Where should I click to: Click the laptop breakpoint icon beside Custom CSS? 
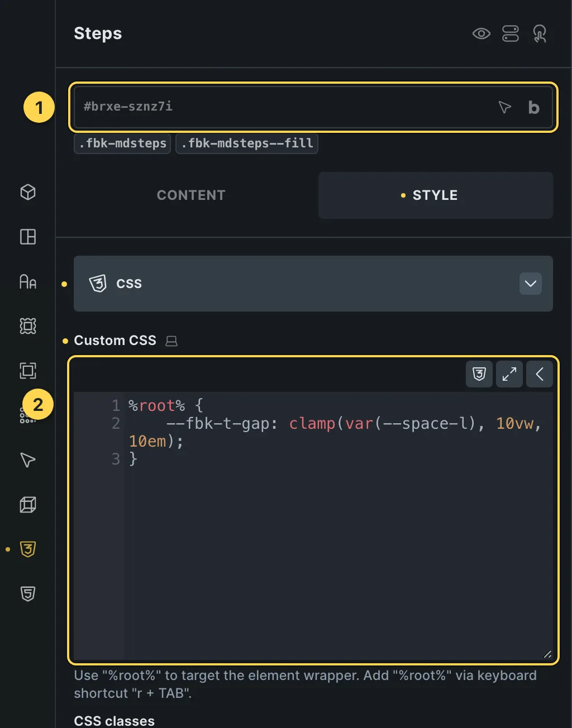coord(171,341)
